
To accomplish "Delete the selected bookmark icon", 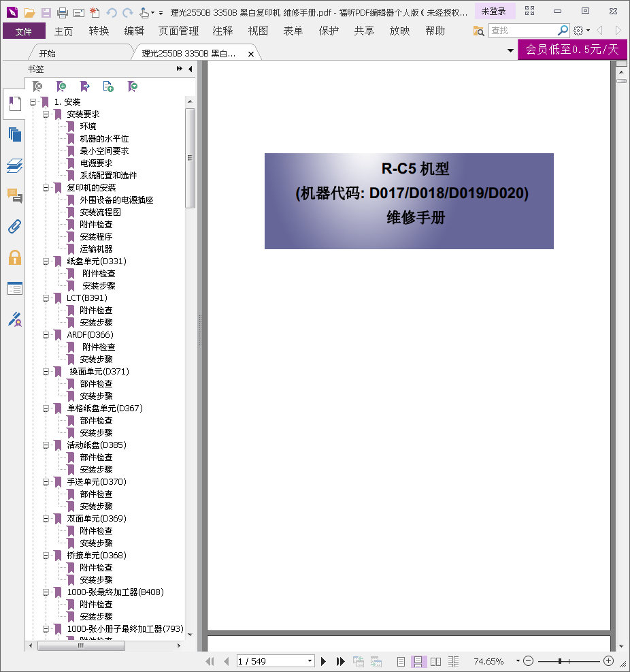I will tap(37, 86).
